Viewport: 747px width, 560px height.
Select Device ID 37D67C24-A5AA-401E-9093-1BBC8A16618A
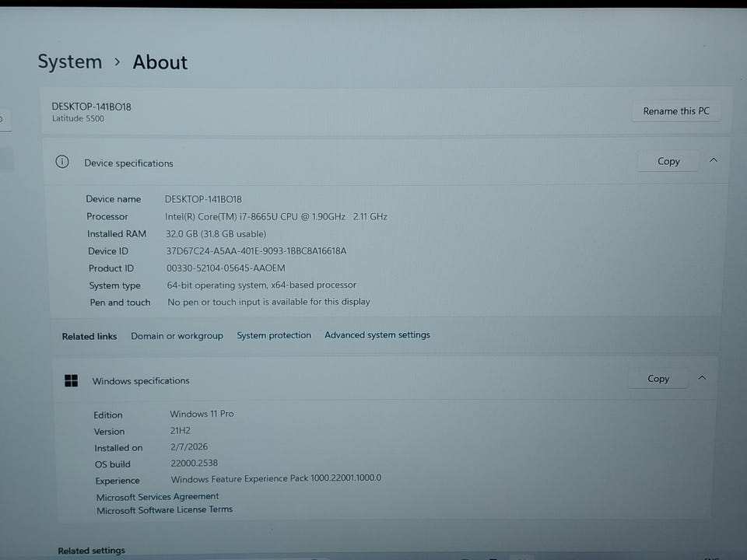point(256,251)
